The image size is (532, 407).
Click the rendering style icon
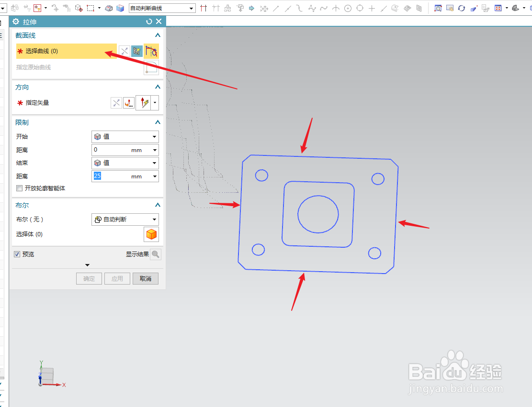516,8
